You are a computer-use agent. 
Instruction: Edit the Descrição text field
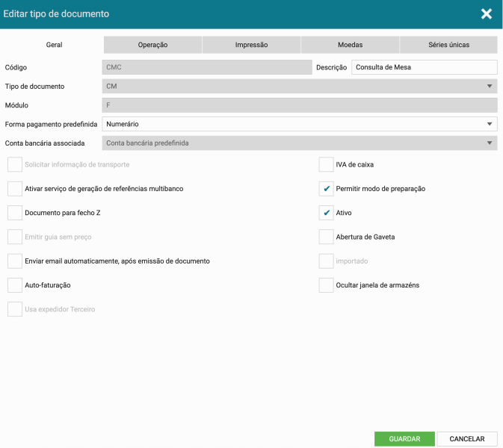424,67
